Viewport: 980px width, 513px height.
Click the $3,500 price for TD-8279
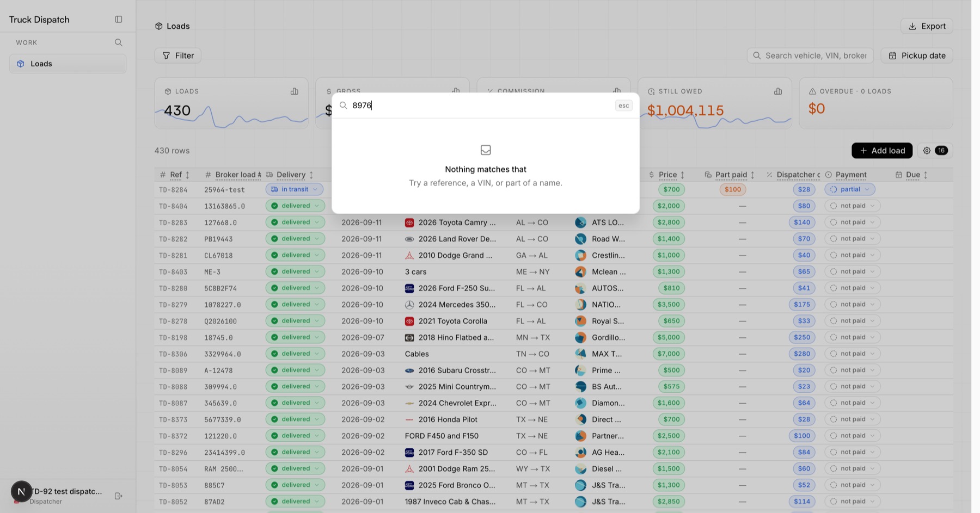click(669, 305)
